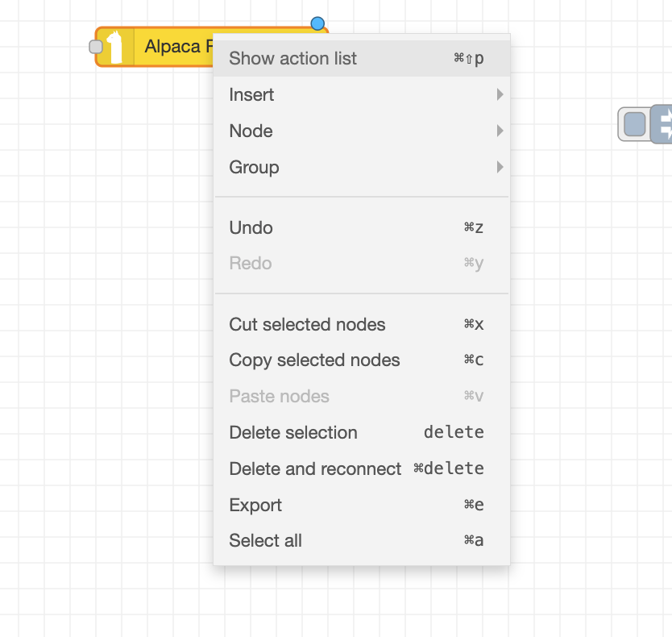Click the llama icon on the Alpaca node
Viewport: 672px width, 637px height.
[115, 47]
